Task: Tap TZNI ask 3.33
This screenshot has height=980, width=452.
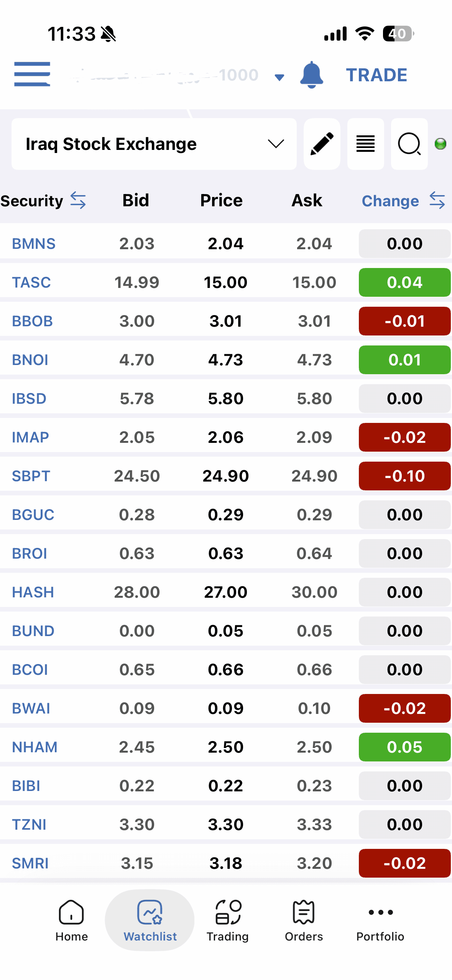Action: click(314, 824)
